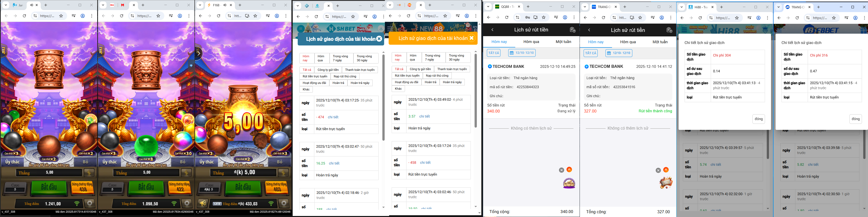This screenshot has width=868, height=217.
Task: Toggle auto-play stop button showing 438
Action: [x=83, y=187]
